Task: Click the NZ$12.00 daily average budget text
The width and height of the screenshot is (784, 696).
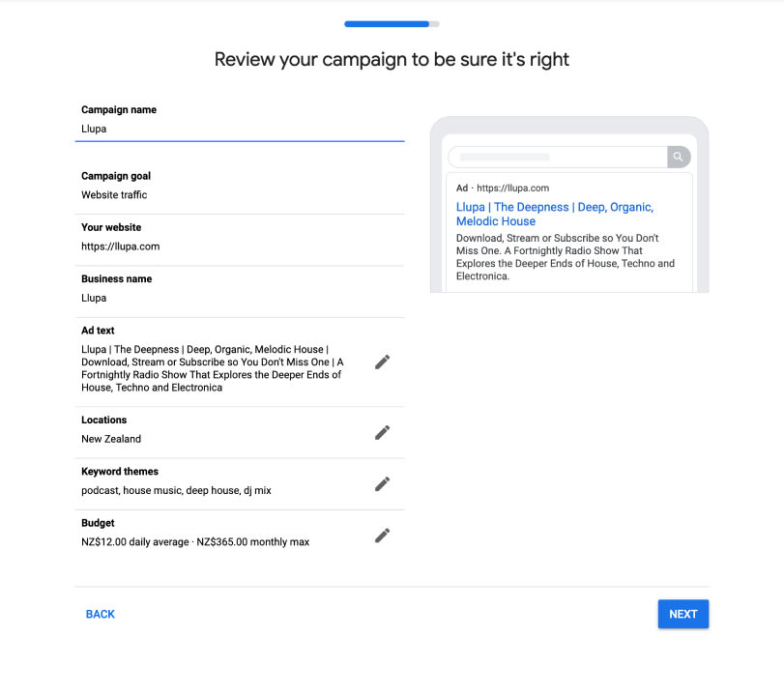Action: (x=135, y=542)
